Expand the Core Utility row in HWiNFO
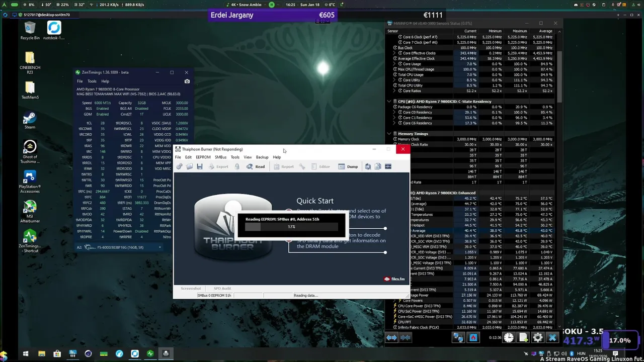 pos(395,80)
